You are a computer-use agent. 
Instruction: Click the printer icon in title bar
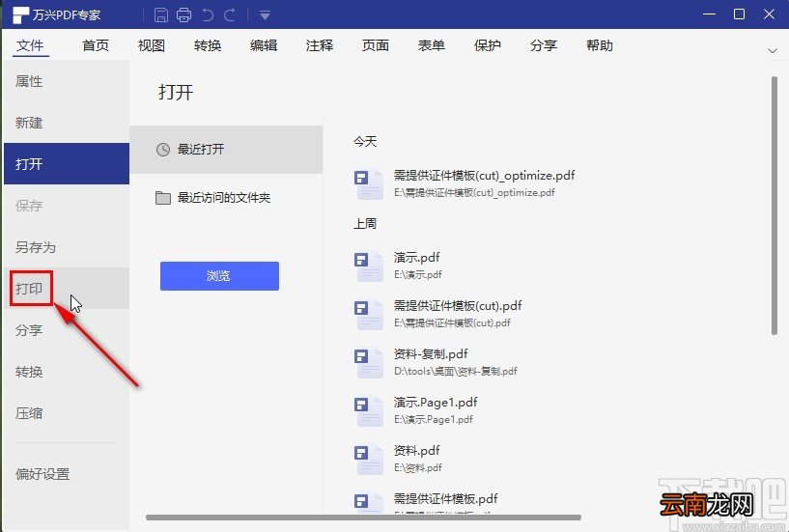pos(183,14)
